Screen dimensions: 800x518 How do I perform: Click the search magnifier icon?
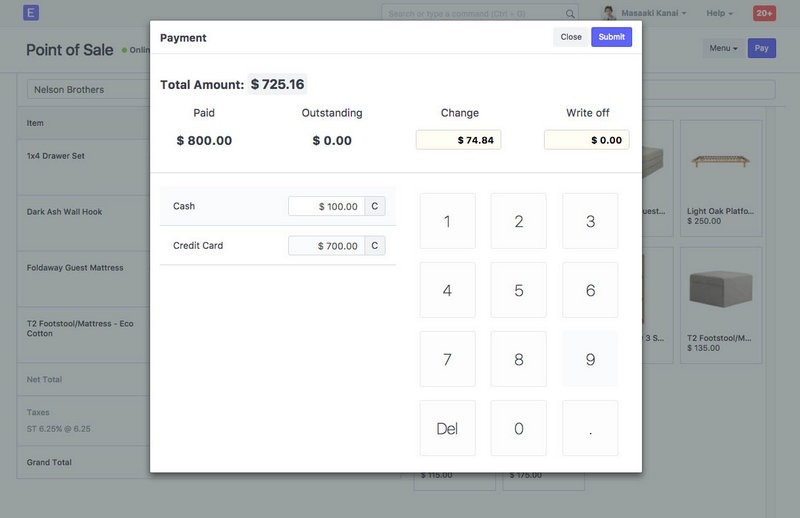pyautogui.click(x=570, y=14)
